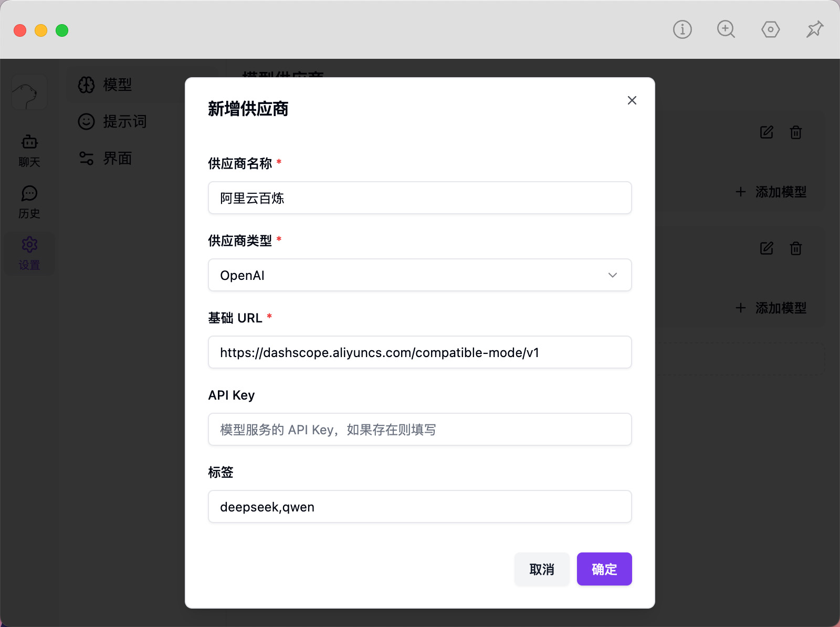
Task: Click the 基础 URL input field
Action: pyautogui.click(x=420, y=352)
